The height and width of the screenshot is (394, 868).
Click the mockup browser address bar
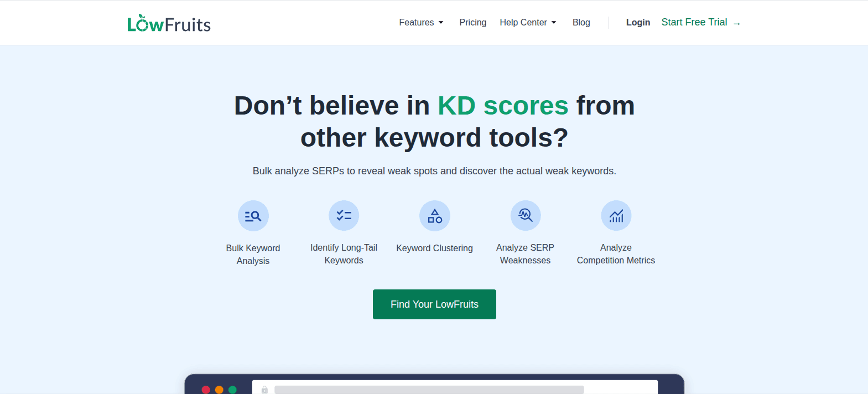pyautogui.click(x=455, y=387)
